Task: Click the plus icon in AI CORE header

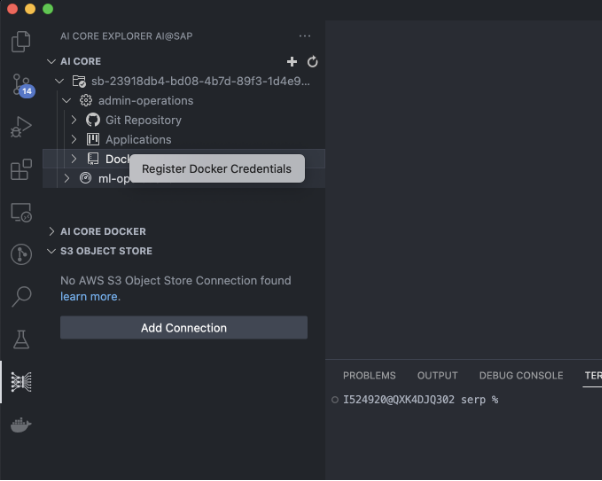Action: [x=292, y=61]
